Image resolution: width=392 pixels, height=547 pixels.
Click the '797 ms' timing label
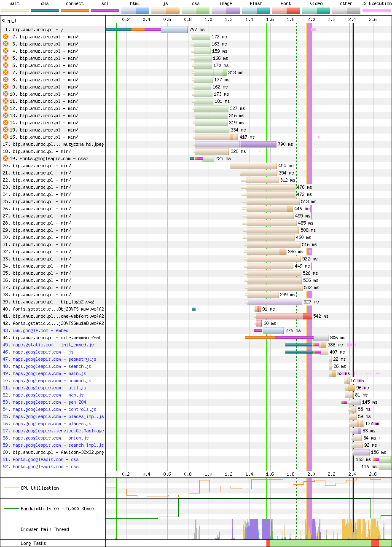point(197,29)
